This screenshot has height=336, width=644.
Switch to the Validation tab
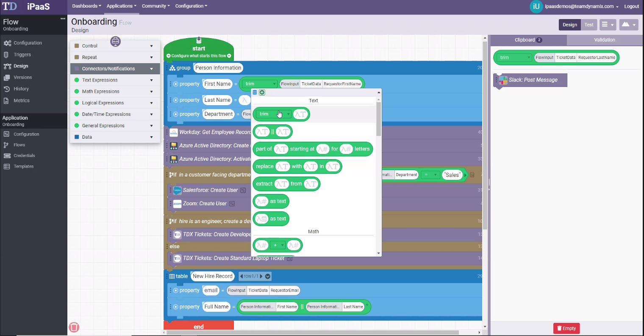pos(605,40)
